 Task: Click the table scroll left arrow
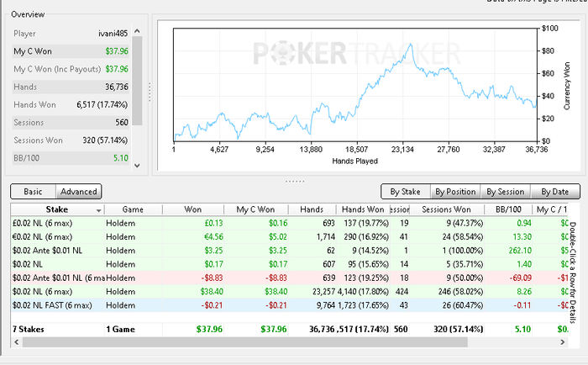[16, 342]
